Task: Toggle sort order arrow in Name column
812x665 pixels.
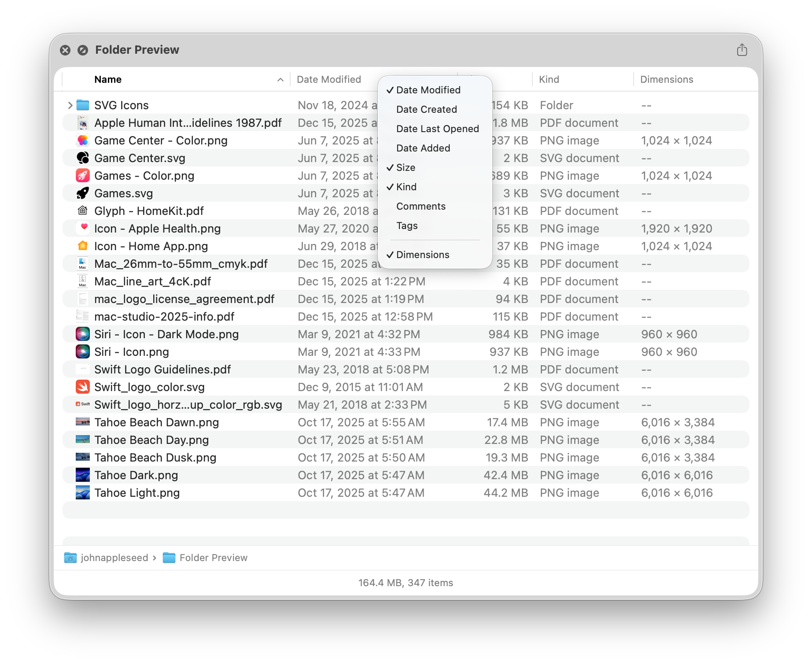Action: [280, 80]
